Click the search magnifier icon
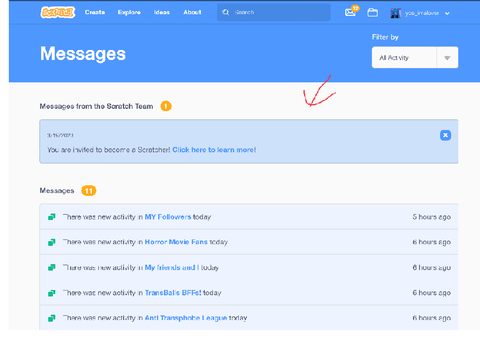 click(226, 12)
